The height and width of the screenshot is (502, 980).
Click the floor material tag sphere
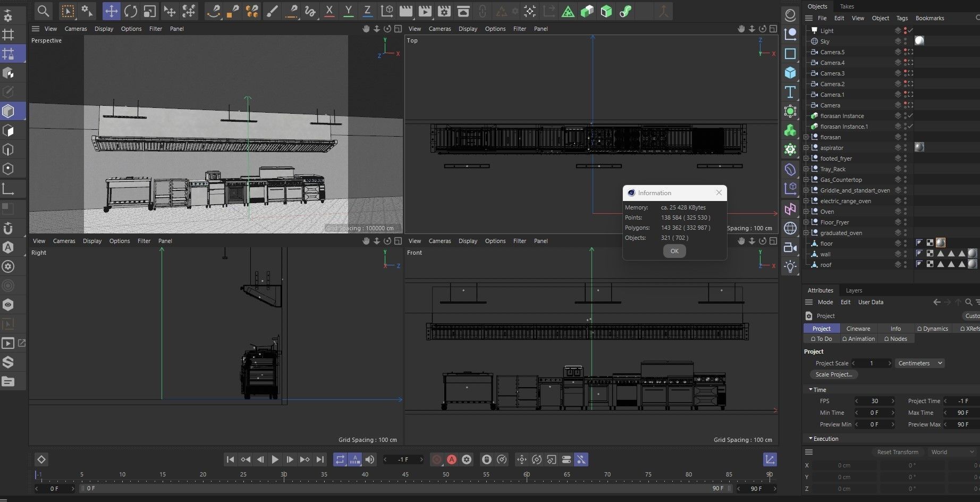[x=941, y=243]
